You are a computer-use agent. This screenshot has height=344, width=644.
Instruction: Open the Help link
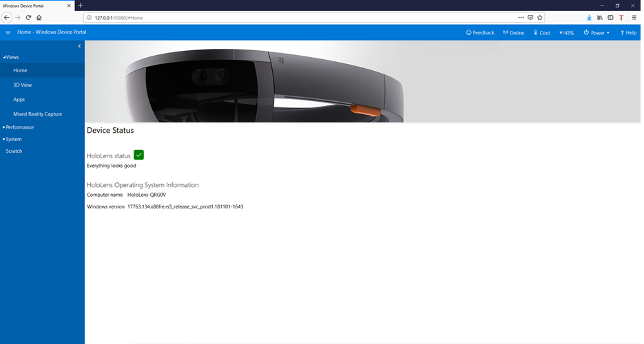628,33
